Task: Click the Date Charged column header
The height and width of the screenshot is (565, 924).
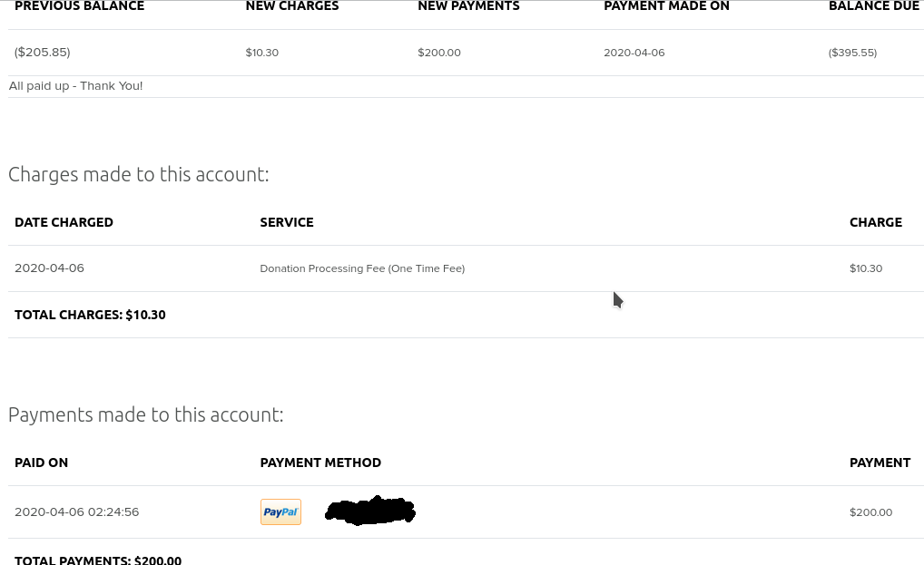Action: pyautogui.click(x=64, y=222)
